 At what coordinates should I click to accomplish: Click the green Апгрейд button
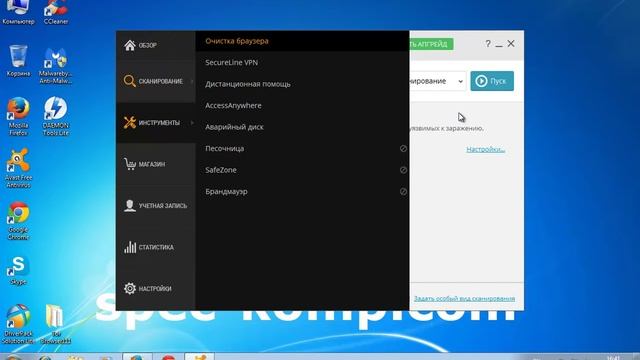click(431, 44)
